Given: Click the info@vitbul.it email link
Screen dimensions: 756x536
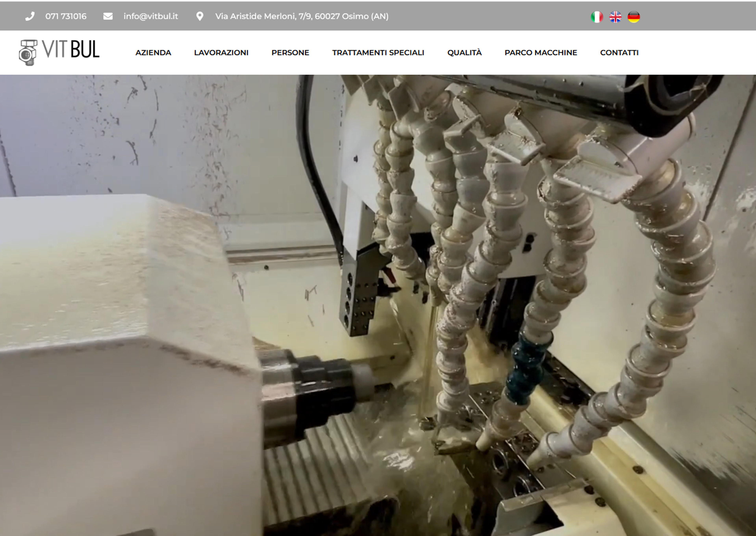Looking at the screenshot, I should 151,16.
